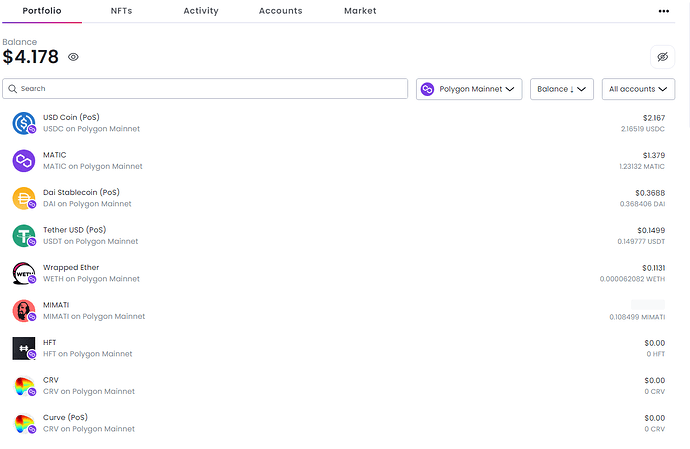Open the All accounts dropdown
Screen dimensions: 690x449
(639, 89)
